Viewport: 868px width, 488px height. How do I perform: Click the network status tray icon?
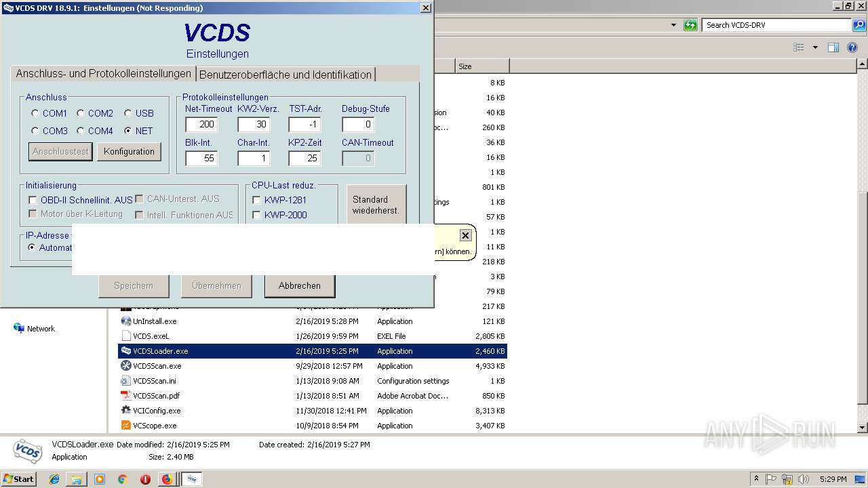(x=787, y=479)
